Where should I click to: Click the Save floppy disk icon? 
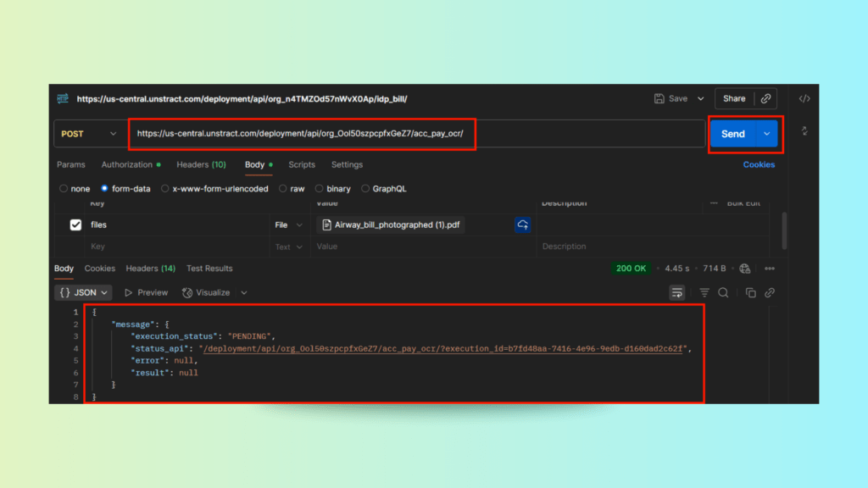pyautogui.click(x=659, y=98)
